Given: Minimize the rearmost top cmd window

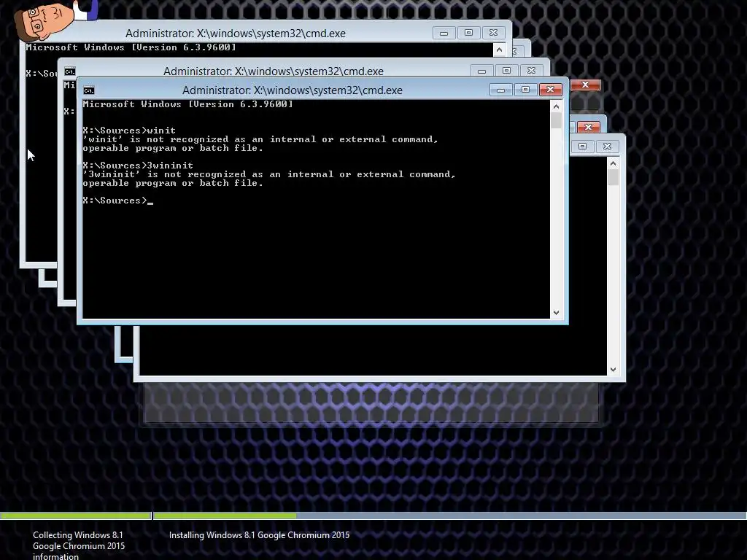Looking at the screenshot, I should coord(444,33).
